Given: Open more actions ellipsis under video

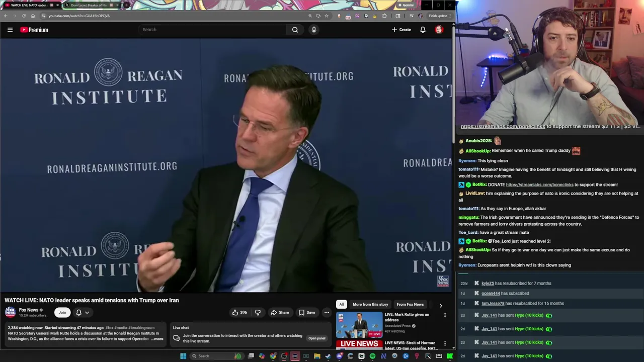Looking at the screenshot, I should pyautogui.click(x=327, y=313).
